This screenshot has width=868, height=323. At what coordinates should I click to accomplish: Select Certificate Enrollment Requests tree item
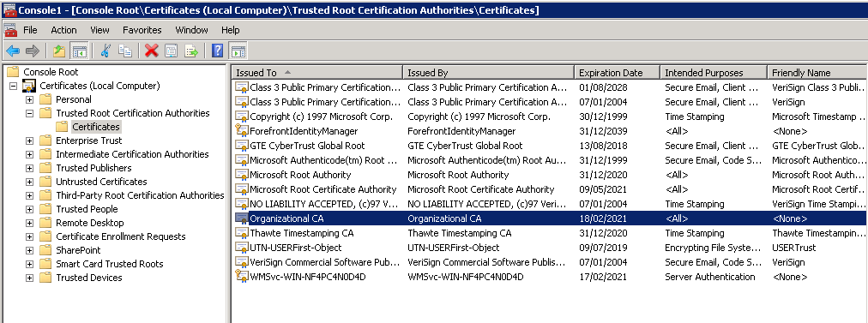(x=121, y=236)
